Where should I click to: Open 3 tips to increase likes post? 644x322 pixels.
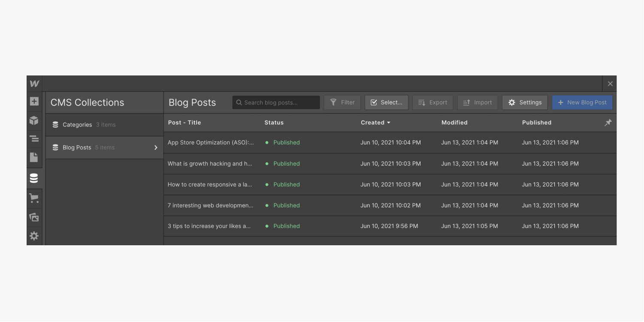(x=209, y=226)
